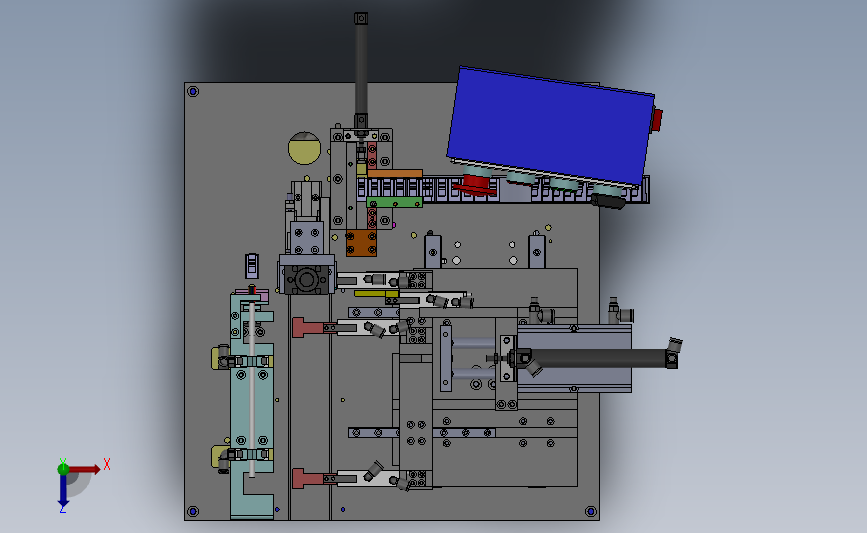Screen dimensions: 867x533
Task: Select the tall teal bracket assembly
Action: (252, 406)
